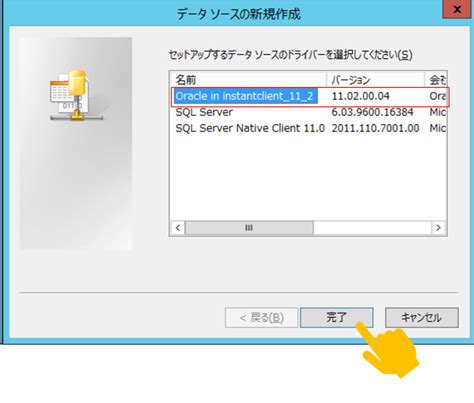Click version 11.02.00.04 cell

click(360, 96)
